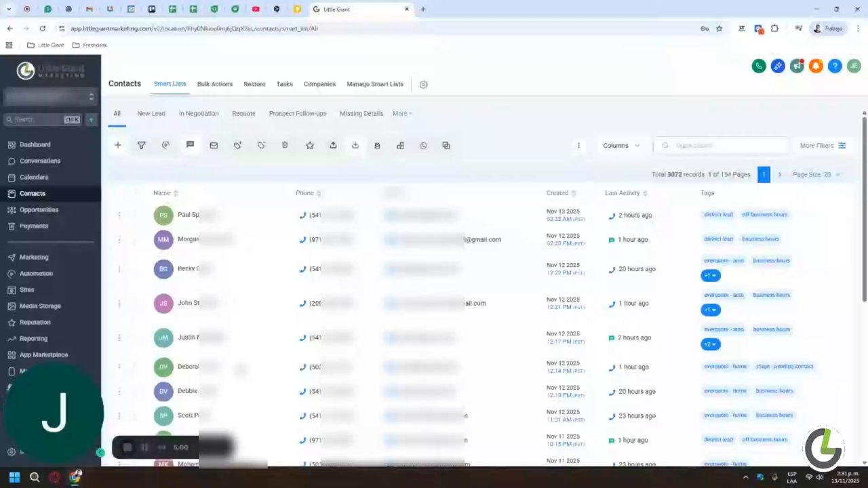The width and height of the screenshot is (868, 488).
Task: Select the Missing Details smart list
Action: tap(361, 113)
